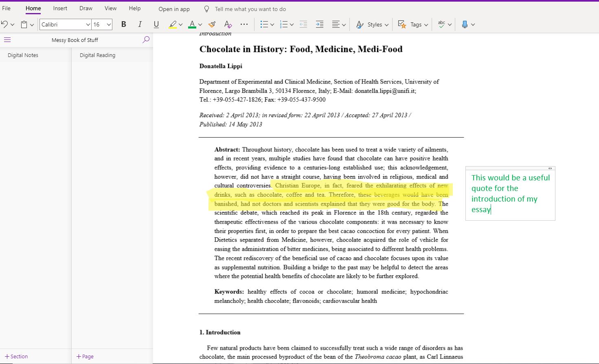
Task: Click the Clear Formatting icon
Action: point(228,24)
